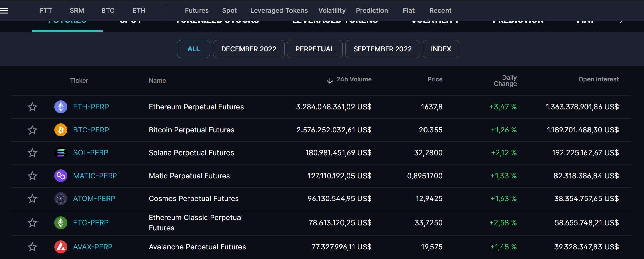Viewport: 644px width, 259px height.
Task: Open the hamburger menu icon
Action: click(x=4, y=11)
